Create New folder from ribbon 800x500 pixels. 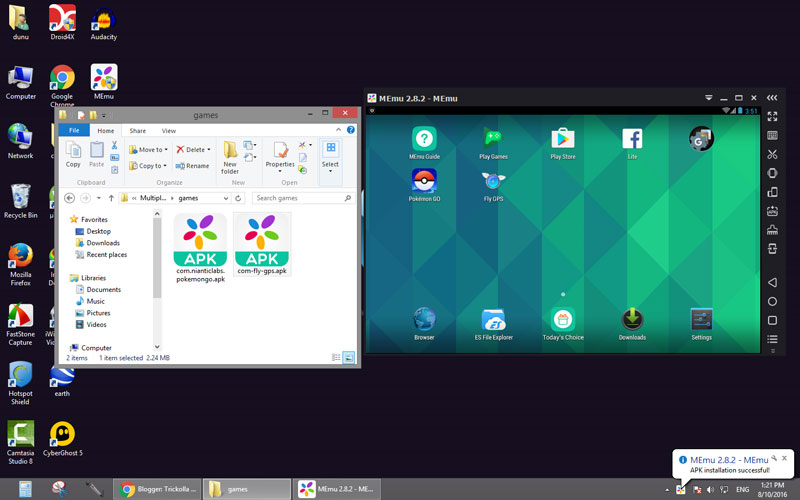(x=230, y=158)
